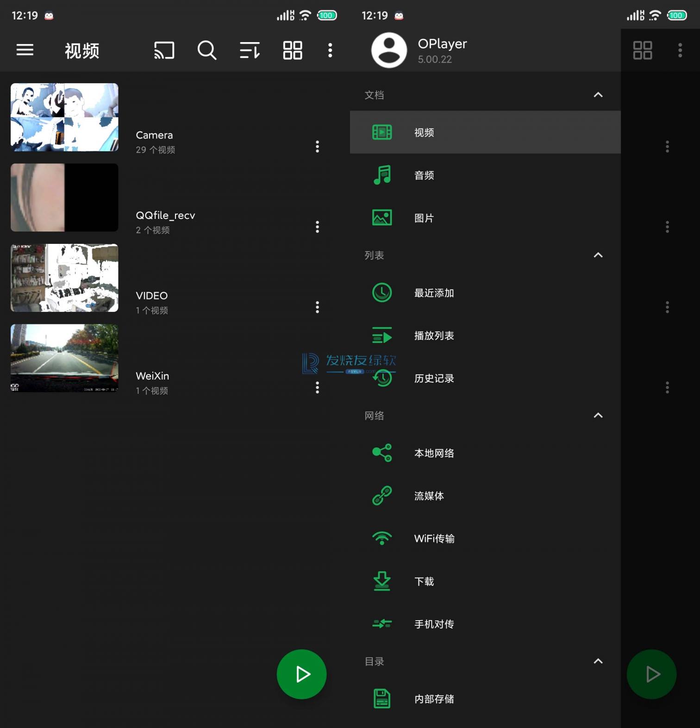700x728 pixels.
Task: Click the picture image icon
Action: tap(382, 218)
